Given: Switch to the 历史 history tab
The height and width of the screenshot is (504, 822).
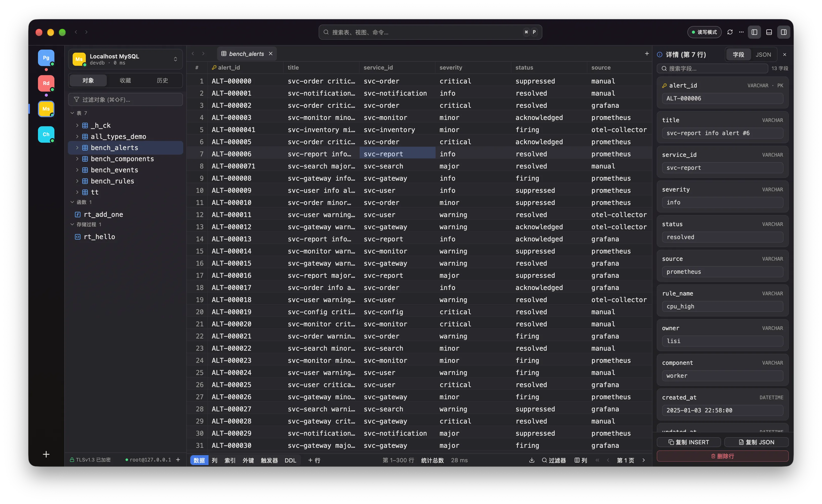Looking at the screenshot, I should 162,80.
